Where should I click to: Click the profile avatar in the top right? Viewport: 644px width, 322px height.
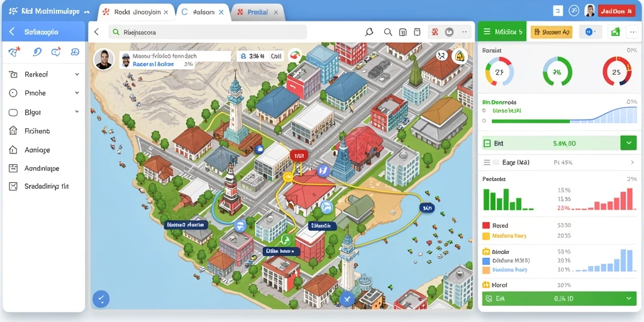(x=590, y=11)
